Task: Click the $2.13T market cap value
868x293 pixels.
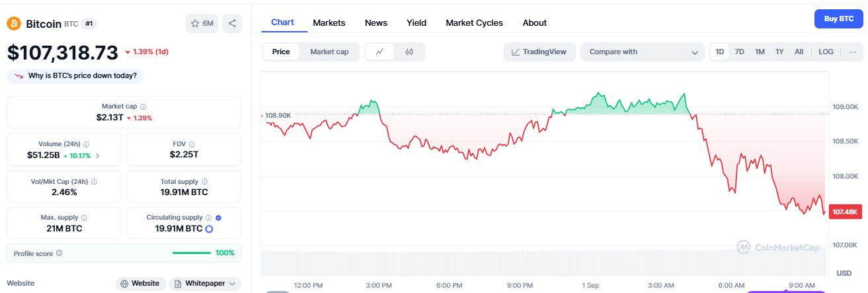Action: click(x=109, y=118)
